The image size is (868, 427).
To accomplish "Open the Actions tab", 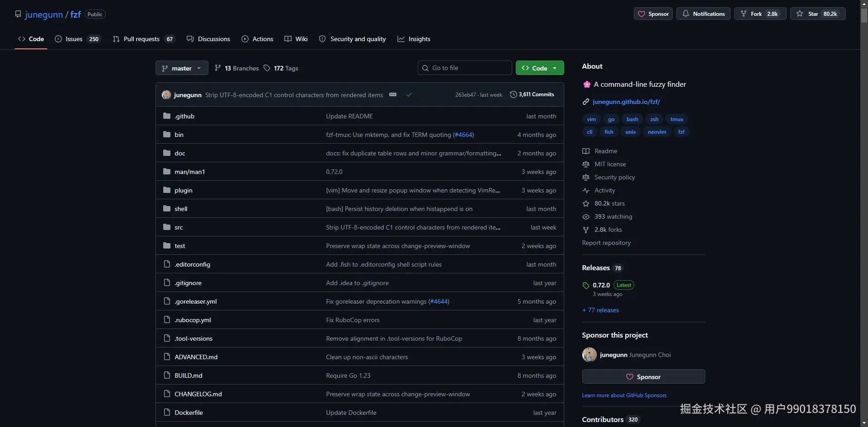I will (x=257, y=39).
